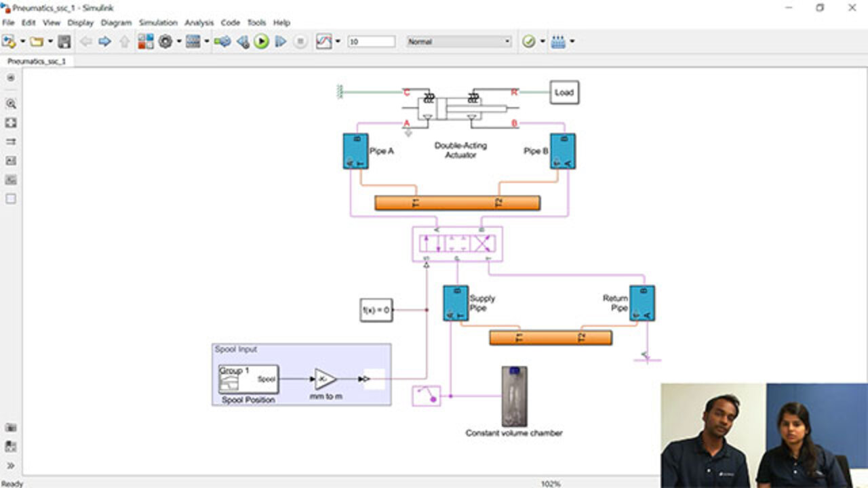This screenshot has width=868, height=488.
Task: Click the Save model floppy icon
Action: [x=64, y=42]
